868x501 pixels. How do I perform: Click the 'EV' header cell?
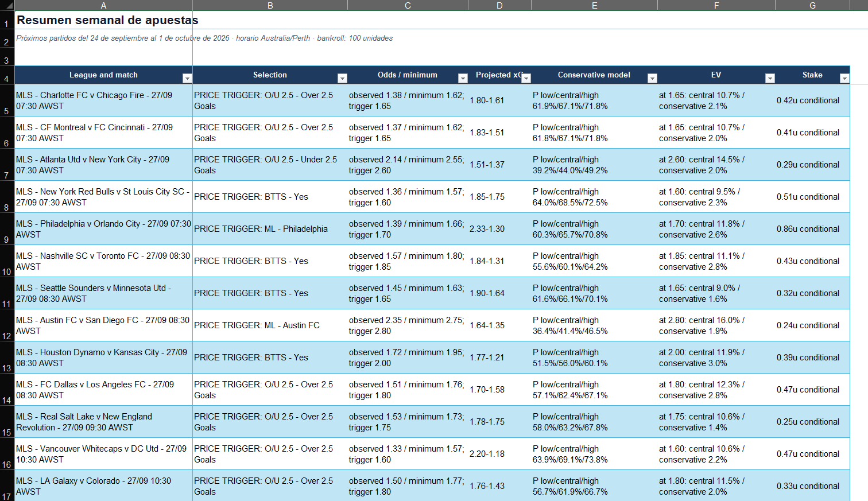click(716, 75)
